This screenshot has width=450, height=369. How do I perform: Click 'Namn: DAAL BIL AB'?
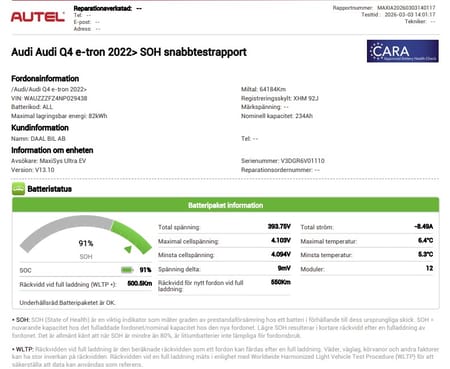(38, 139)
